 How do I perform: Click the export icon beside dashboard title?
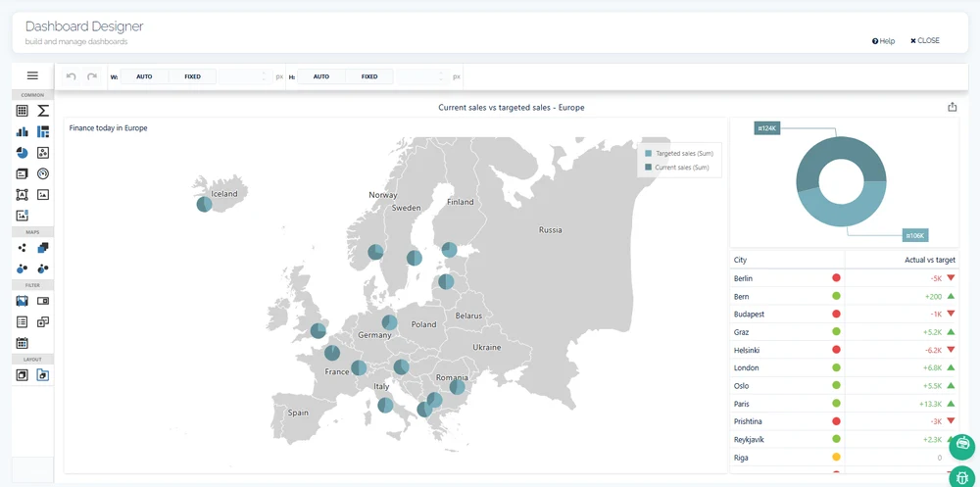pos(952,107)
